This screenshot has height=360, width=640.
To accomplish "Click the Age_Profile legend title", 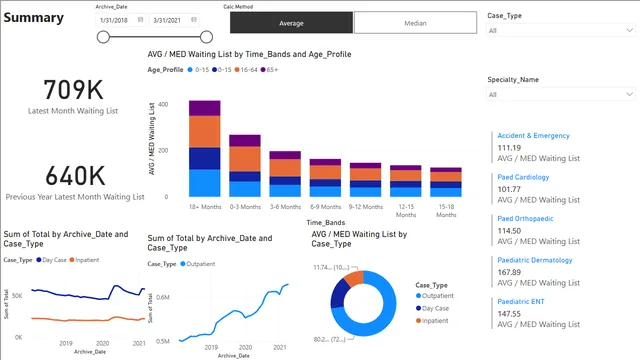I will tap(165, 70).
